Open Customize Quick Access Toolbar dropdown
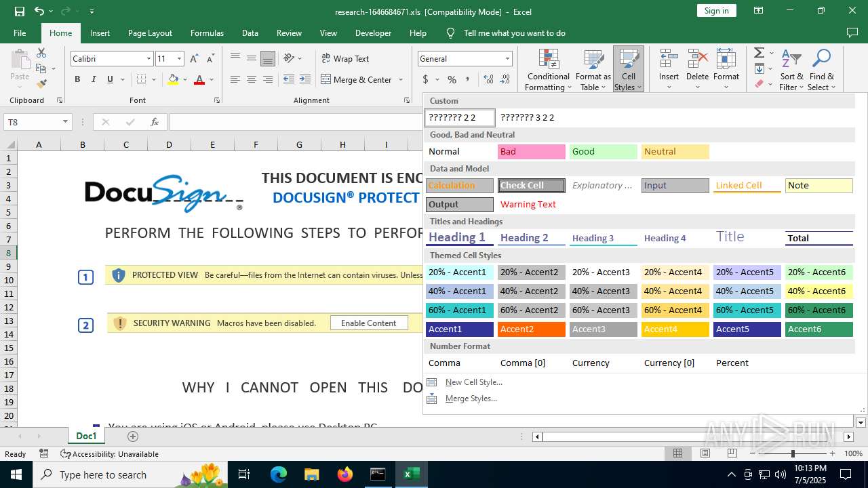The height and width of the screenshot is (488, 868). [92, 12]
